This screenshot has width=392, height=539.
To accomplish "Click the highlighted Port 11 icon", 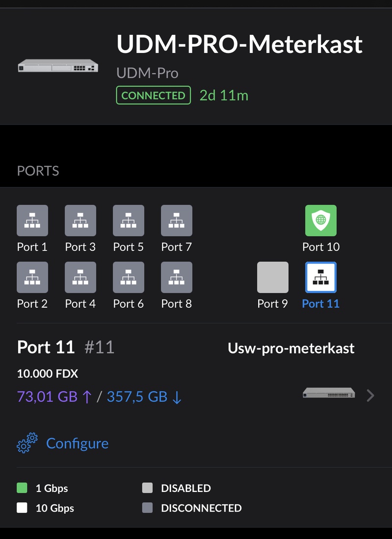I will click(320, 277).
